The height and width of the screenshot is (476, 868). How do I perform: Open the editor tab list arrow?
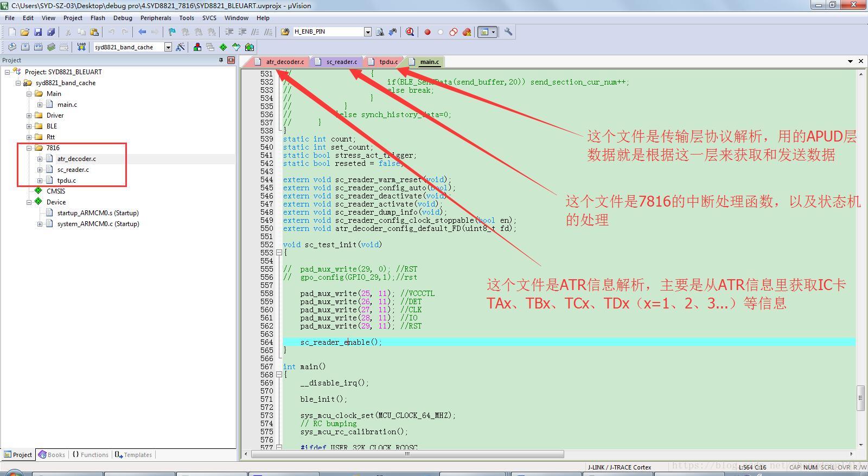click(x=850, y=61)
